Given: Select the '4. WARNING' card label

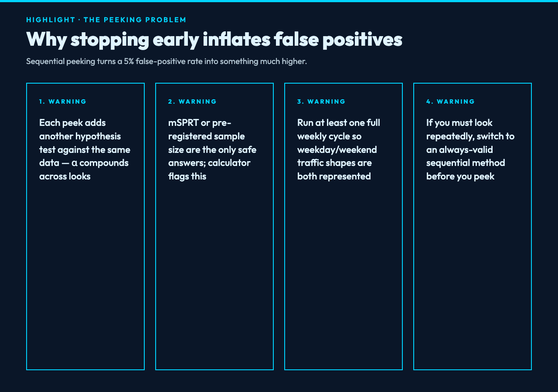Looking at the screenshot, I should click(450, 101).
